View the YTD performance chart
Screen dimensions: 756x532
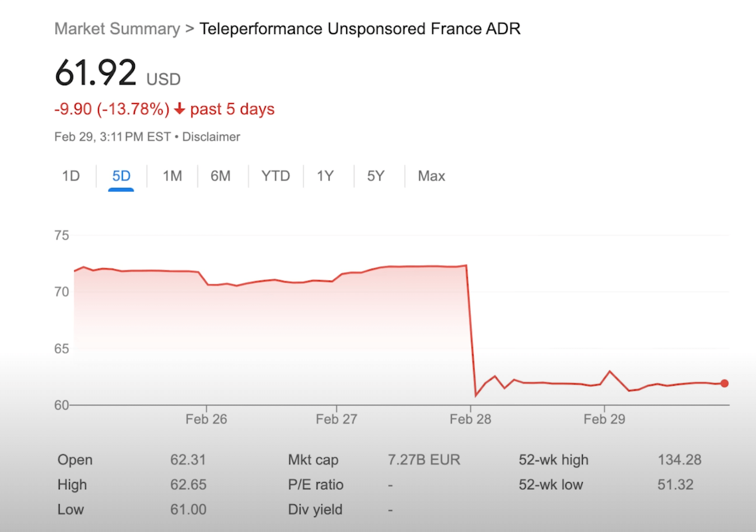click(275, 175)
